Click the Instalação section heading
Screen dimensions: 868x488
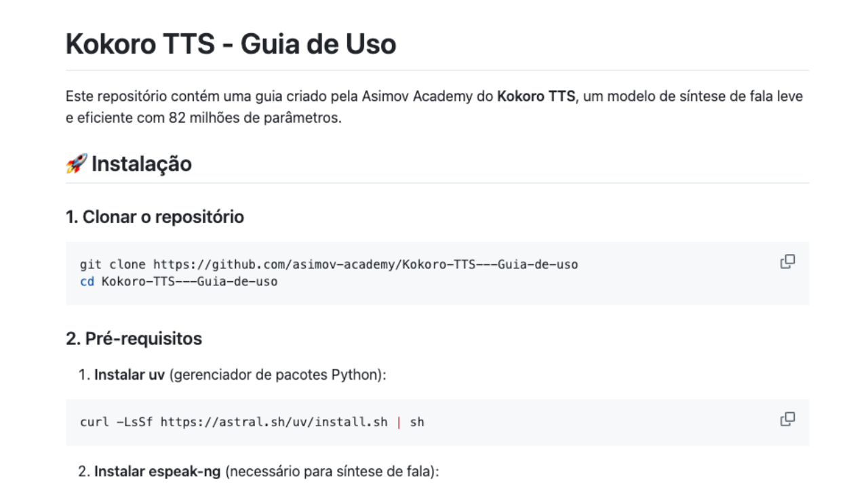click(x=141, y=164)
